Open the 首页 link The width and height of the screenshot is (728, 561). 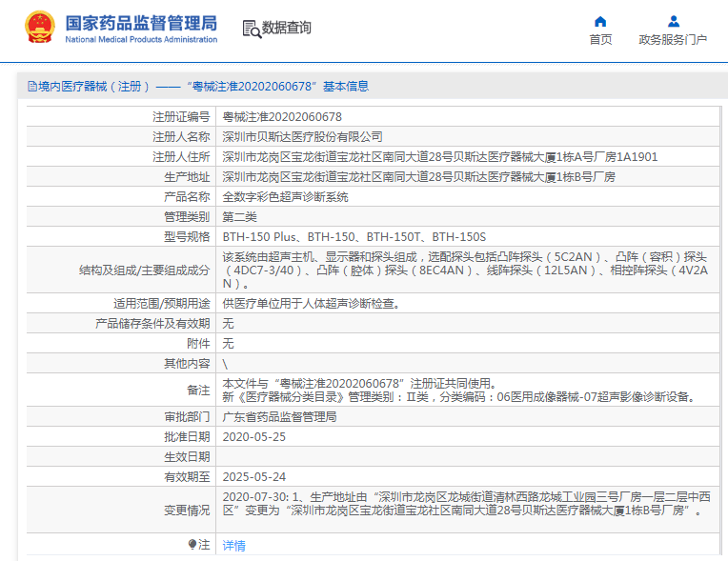600,40
